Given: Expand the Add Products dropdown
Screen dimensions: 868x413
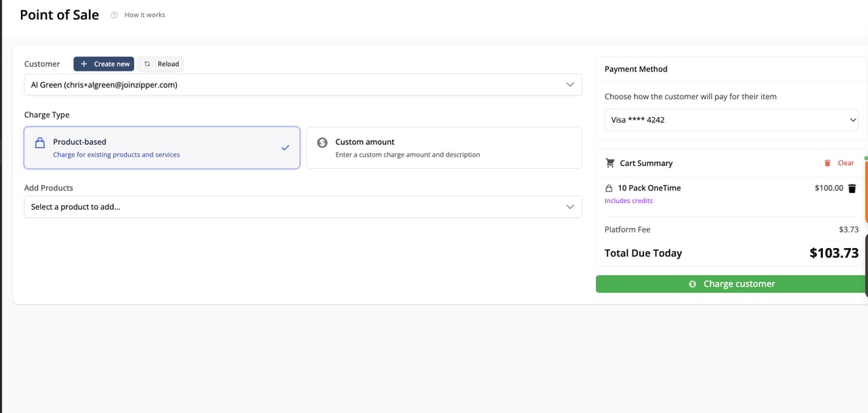Looking at the screenshot, I should [302, 207].
